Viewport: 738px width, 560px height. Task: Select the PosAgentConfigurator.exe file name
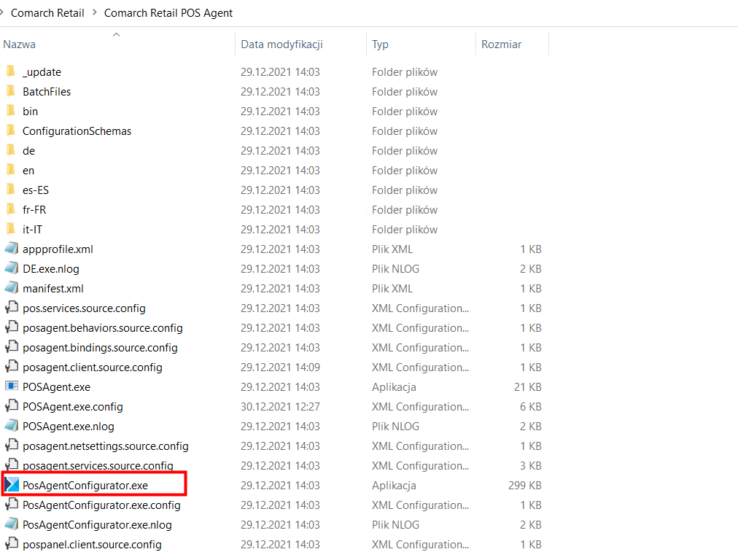click(85, 485)
